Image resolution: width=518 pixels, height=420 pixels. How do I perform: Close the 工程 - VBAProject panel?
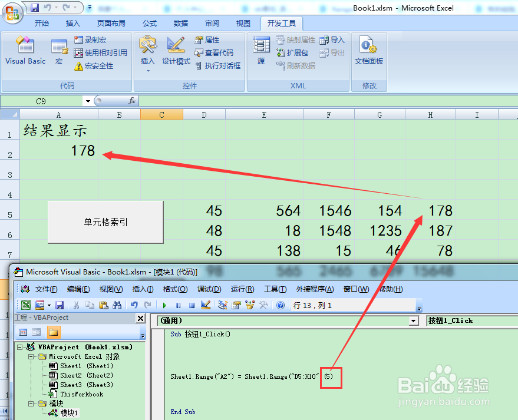(x=140, y=318)
